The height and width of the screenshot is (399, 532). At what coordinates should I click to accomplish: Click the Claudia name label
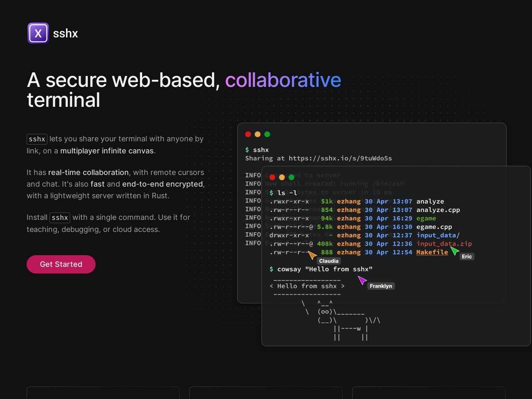click(x=329, y=261)
